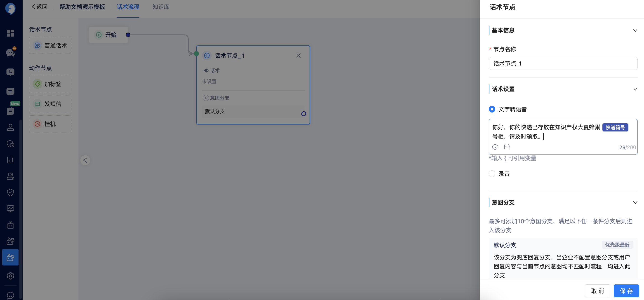Insert variable with the curly braces icon

click(507, 147)
